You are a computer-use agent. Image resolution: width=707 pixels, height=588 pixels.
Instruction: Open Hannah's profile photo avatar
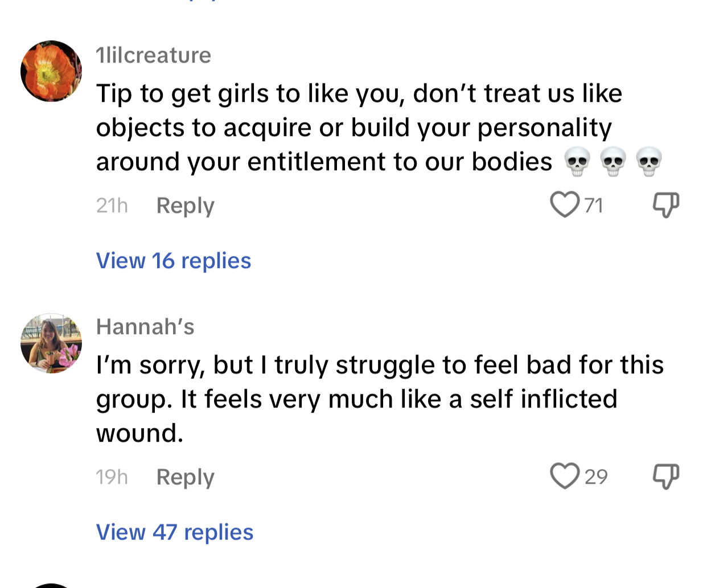[x=51, y=343]
